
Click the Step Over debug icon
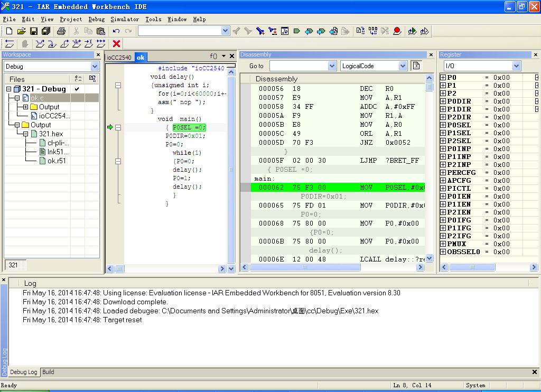coord(40,44)
